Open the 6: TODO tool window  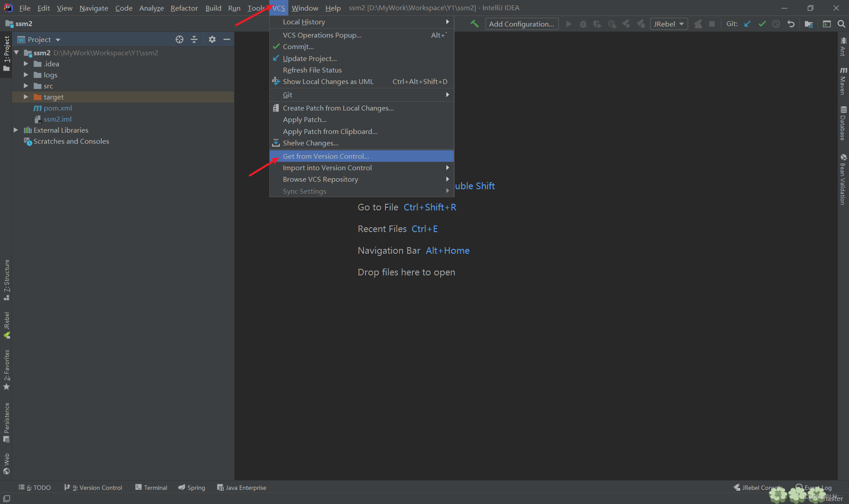click(34, 487)
